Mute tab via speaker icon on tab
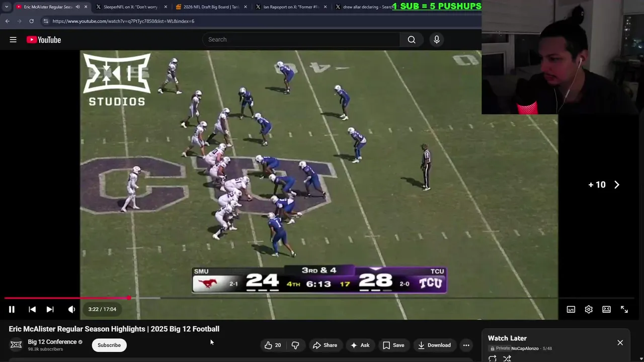Image resolution: width=644 pixels, height=362 pixels. (77, 7)
